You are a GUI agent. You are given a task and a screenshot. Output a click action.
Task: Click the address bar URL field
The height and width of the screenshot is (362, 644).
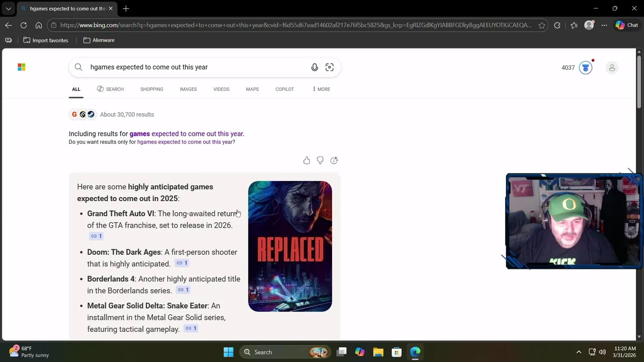click(296, 25)
